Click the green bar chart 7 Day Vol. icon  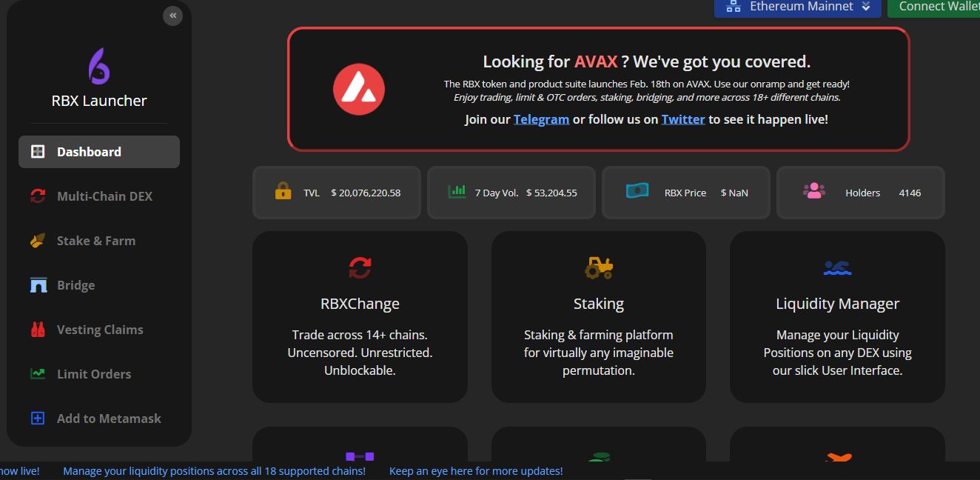(457, 192)
